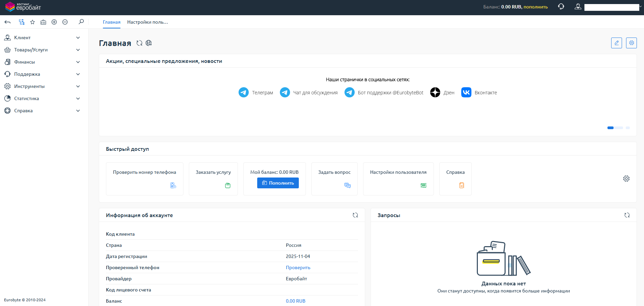Image resolution: width=644 pixels, height=306 pixels.
Task: Open dashboard settings gear at top right
Action: click(x=631, y=43)
